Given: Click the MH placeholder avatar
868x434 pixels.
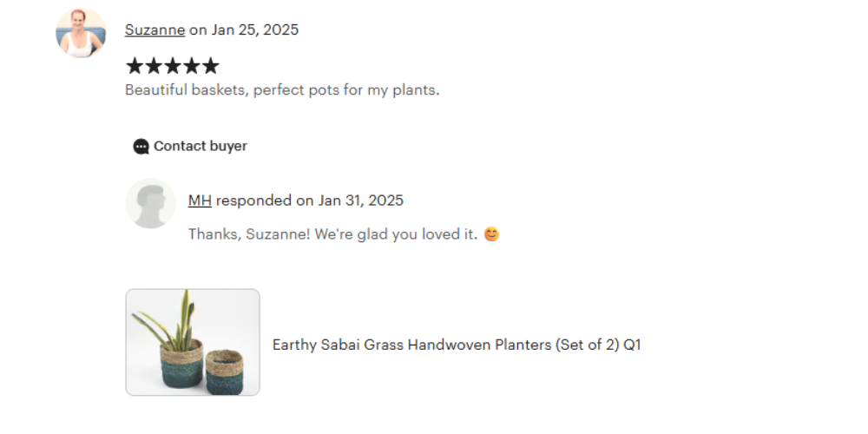Looking at the screenshot, I should pyautogui.click(x=150, y=203).
